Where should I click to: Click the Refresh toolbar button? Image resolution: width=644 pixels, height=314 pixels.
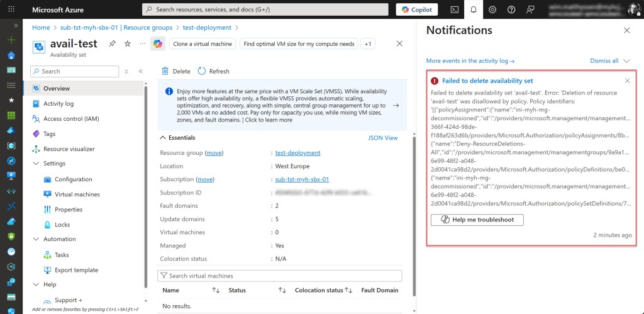pos(214,71)
